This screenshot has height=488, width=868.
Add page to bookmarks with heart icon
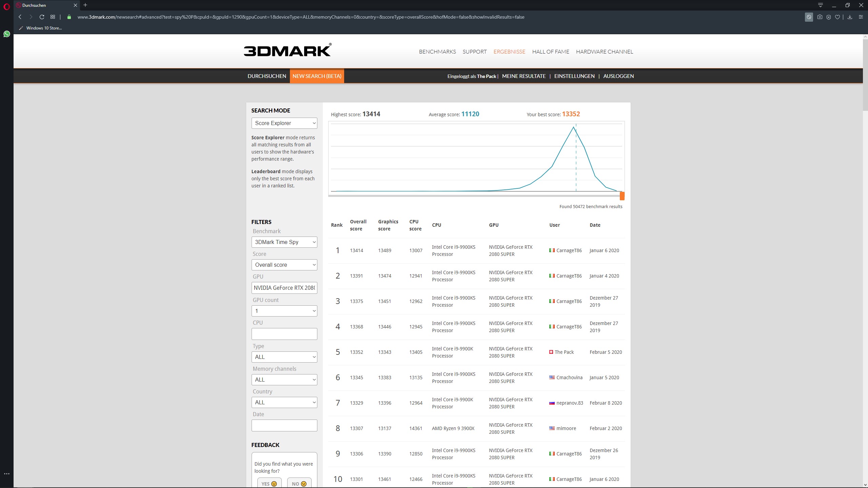837,17
